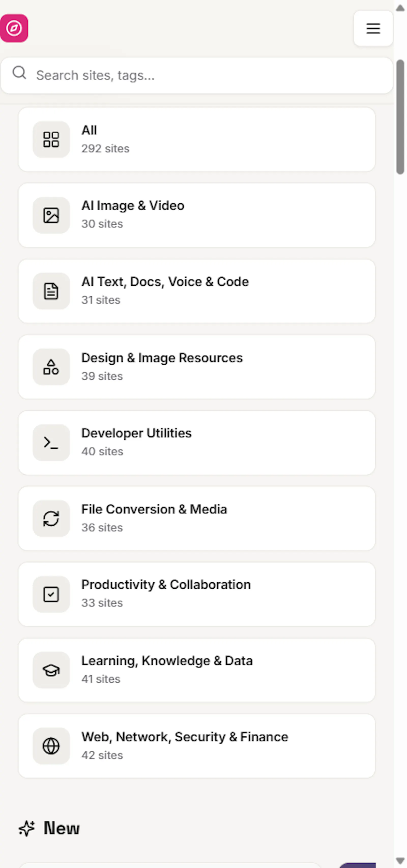
Task: Click the vertical scrollbar thumb
Action: (400, 117)
